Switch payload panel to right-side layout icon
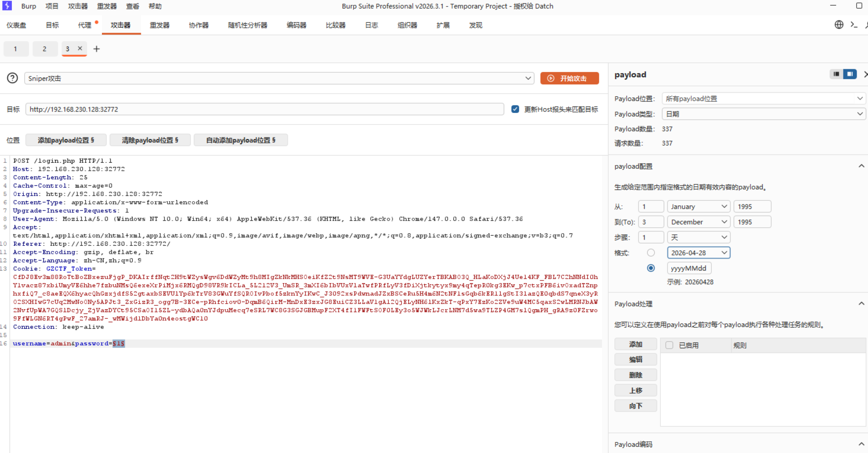Screen dimensions: 868x453 [x=850, y=74]
